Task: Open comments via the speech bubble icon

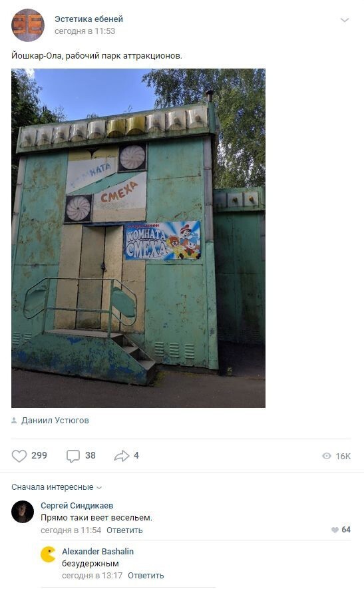Action: [73, 456]
